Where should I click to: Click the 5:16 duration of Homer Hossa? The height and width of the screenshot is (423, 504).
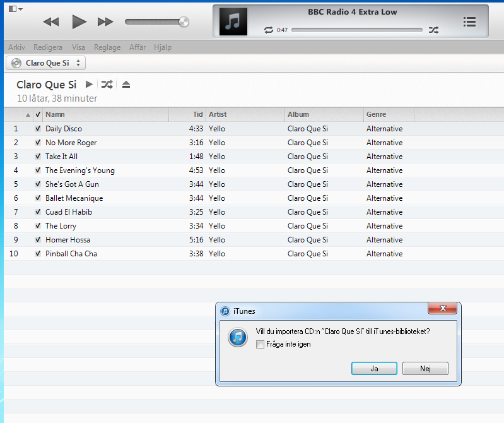pyautogui.click(x=196, y=240)
